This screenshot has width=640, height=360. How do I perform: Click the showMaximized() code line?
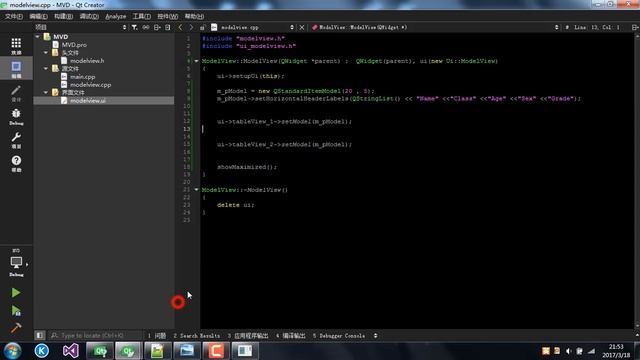(247, 167)
